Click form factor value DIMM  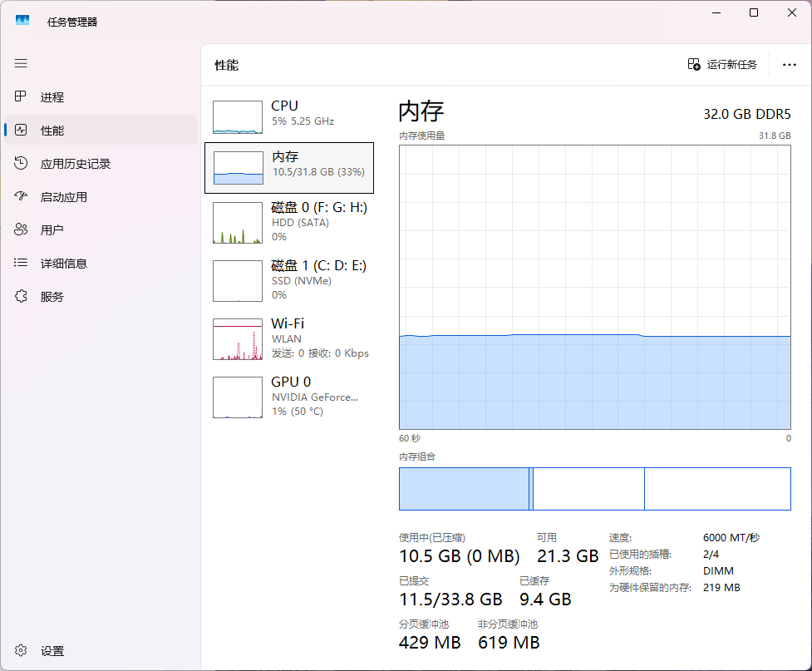point(718,571)
